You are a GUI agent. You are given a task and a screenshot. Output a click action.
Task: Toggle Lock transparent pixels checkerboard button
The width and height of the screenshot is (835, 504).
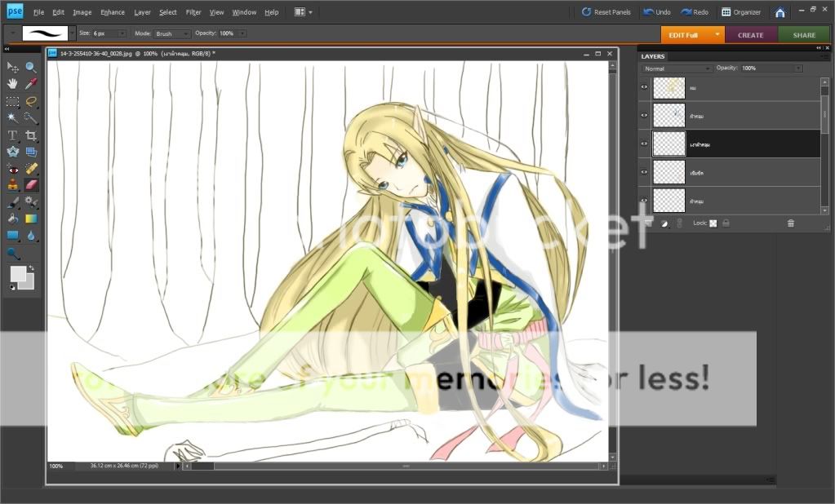tap(713, 223)
